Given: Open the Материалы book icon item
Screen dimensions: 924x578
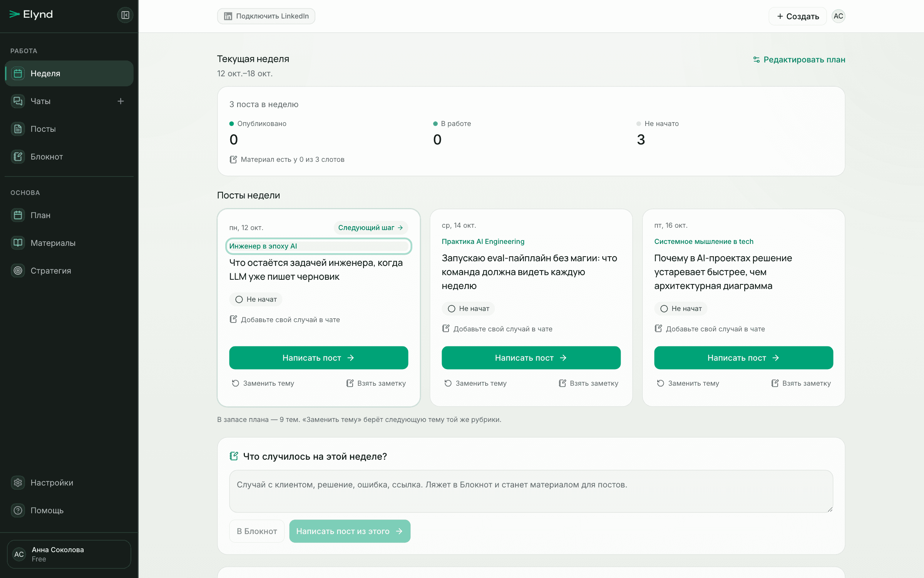Looking at the screenshot, I should click(69, 243).
